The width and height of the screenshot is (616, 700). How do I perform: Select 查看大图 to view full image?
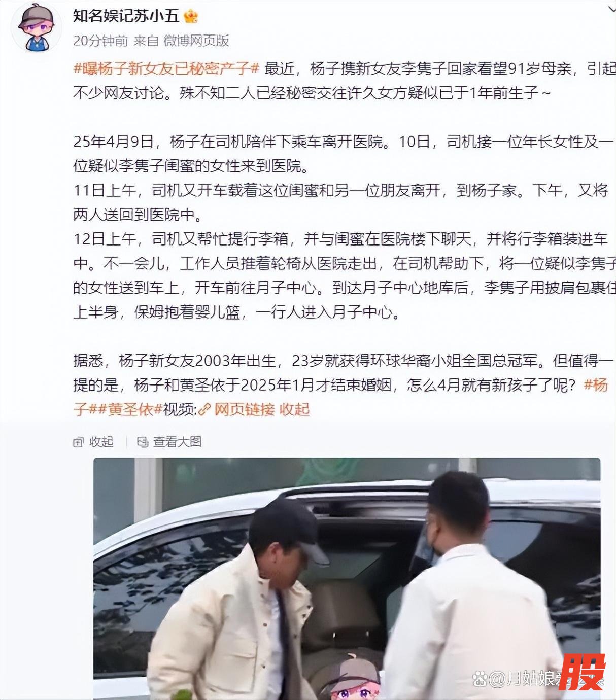coord(178,442)
